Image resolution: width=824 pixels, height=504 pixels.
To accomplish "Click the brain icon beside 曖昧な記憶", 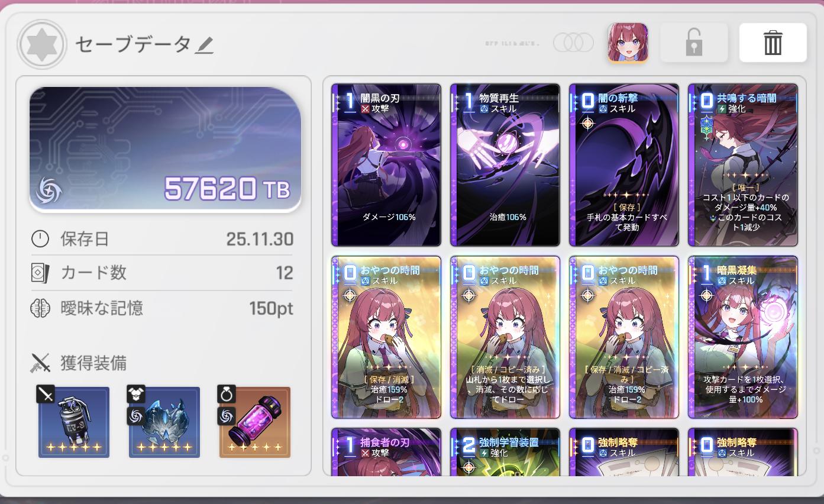I will [x=40, y=308].
